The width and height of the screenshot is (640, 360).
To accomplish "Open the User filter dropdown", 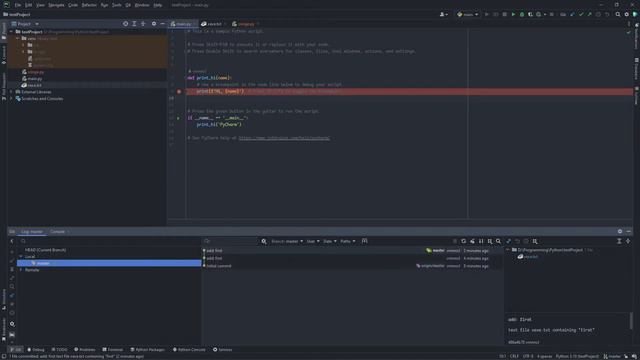I will 313,241.
